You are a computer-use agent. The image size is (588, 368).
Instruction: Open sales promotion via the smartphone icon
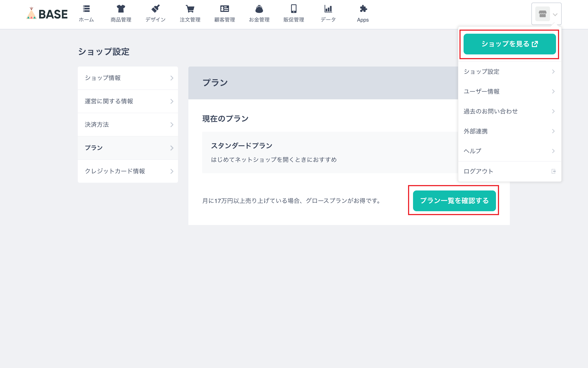coord(294,9)
